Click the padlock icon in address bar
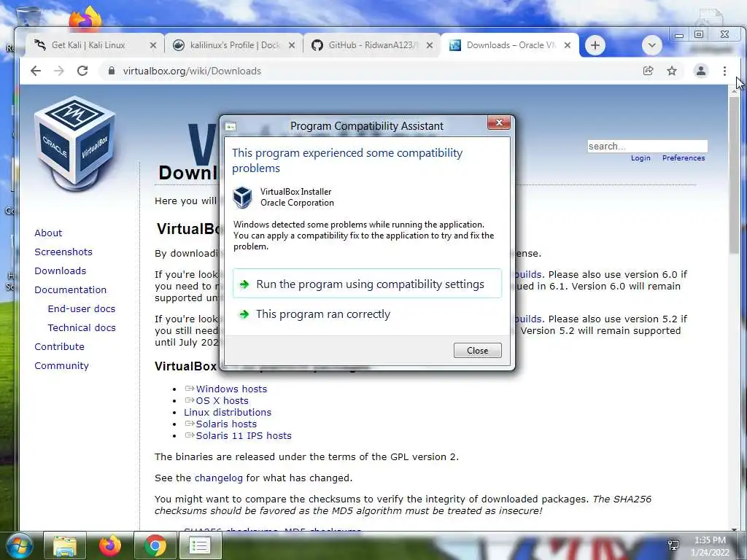Screen dimensions: 747x560 point(112,71)
